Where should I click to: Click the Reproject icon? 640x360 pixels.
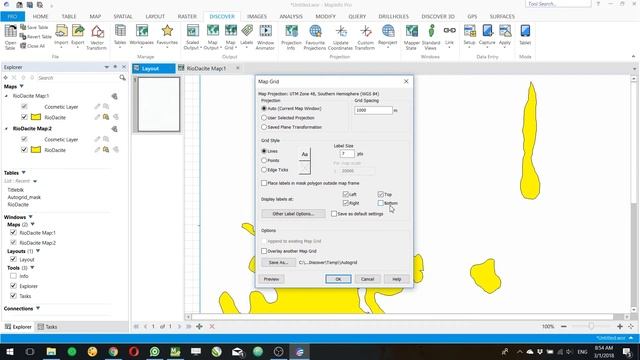point(388,35)
